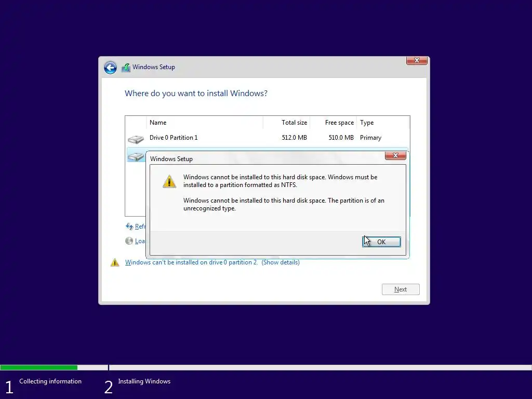Click the Primary type cell
This screenshot has width=532, height=399.
(370, 138)
